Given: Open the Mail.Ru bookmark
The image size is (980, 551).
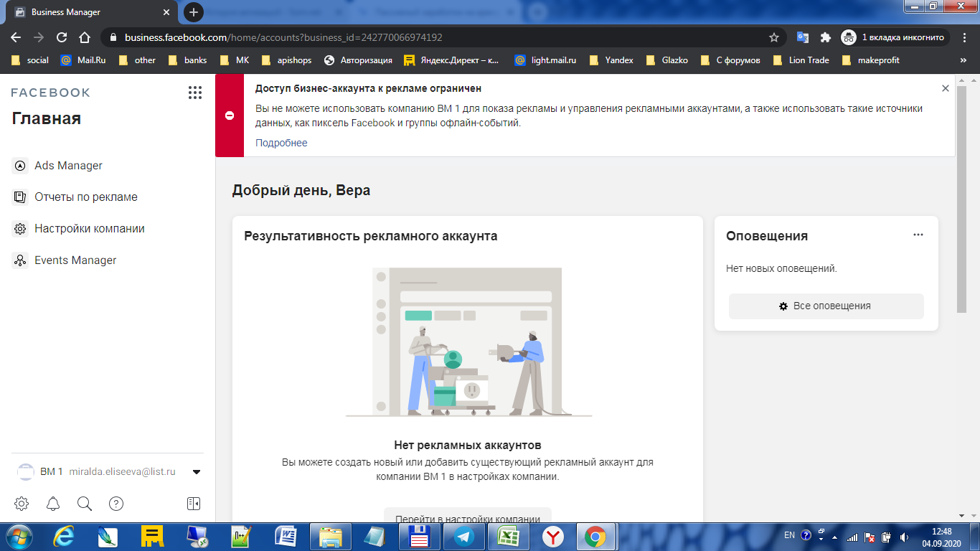Looking at the screenshot, I should coord(83,60).
